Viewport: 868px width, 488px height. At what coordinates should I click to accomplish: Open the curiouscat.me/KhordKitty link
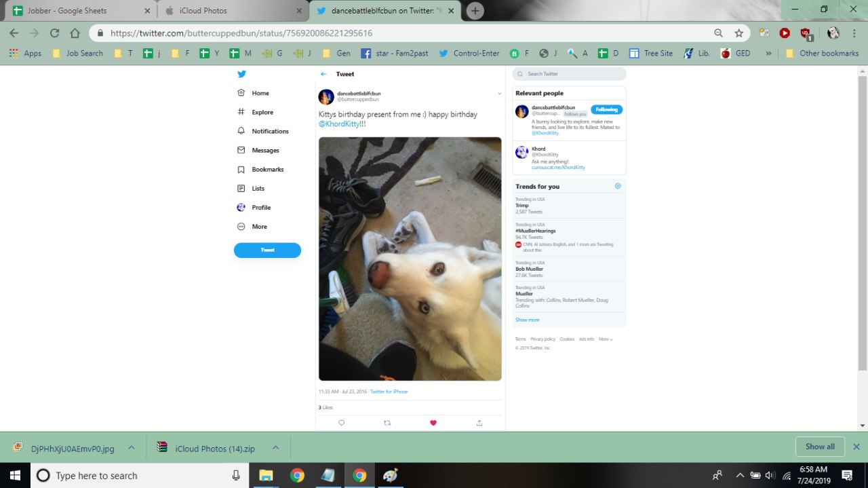pyautogui.click(x=558, y=167)
